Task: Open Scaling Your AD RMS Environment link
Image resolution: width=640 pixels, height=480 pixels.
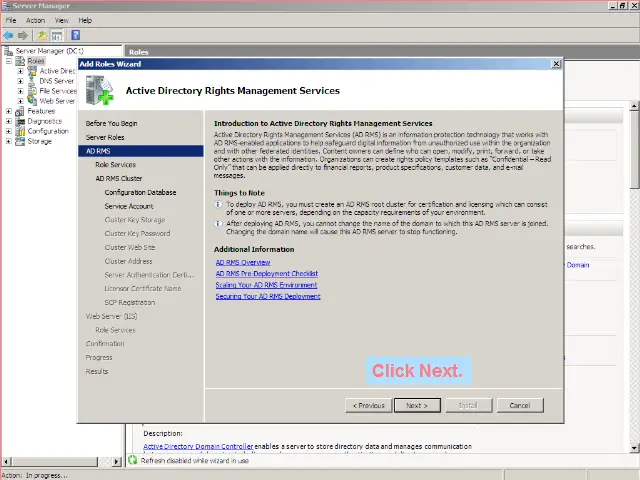Action: (266, 285)
